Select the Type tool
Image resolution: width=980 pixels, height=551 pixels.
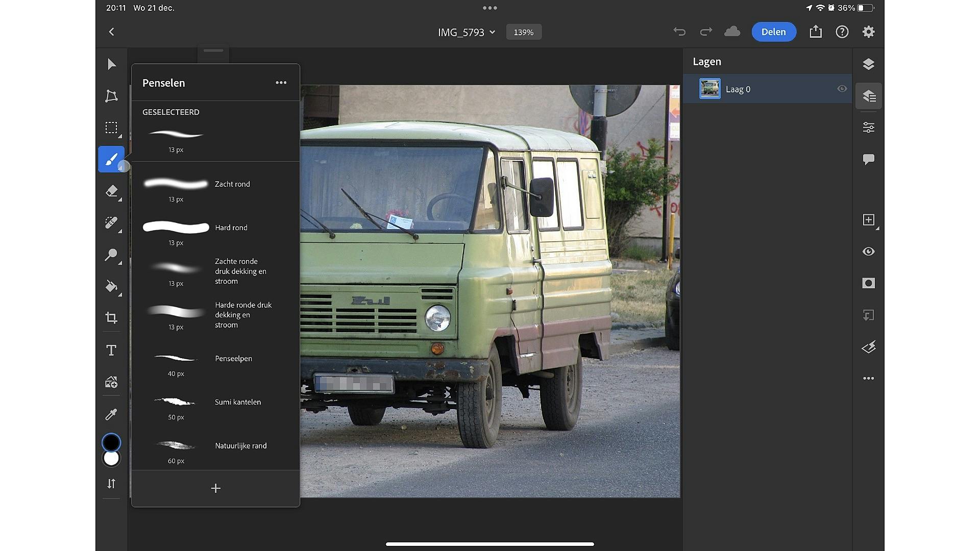[111, 350]
